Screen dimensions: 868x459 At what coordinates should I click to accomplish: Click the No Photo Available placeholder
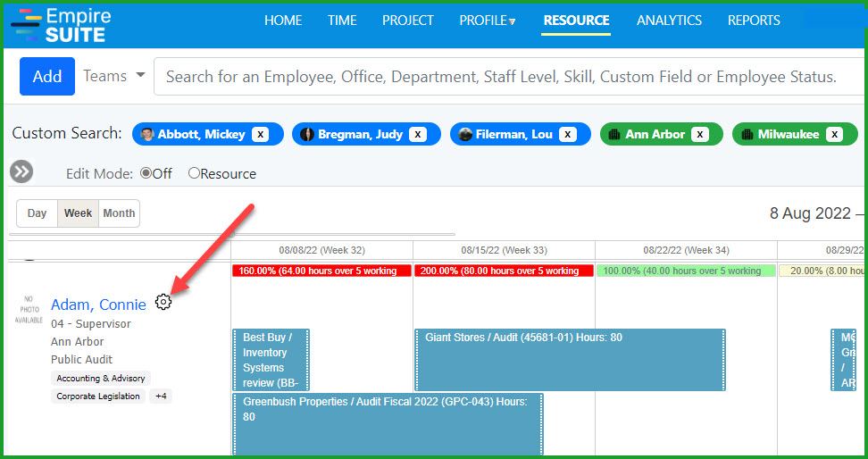point(29,310)
